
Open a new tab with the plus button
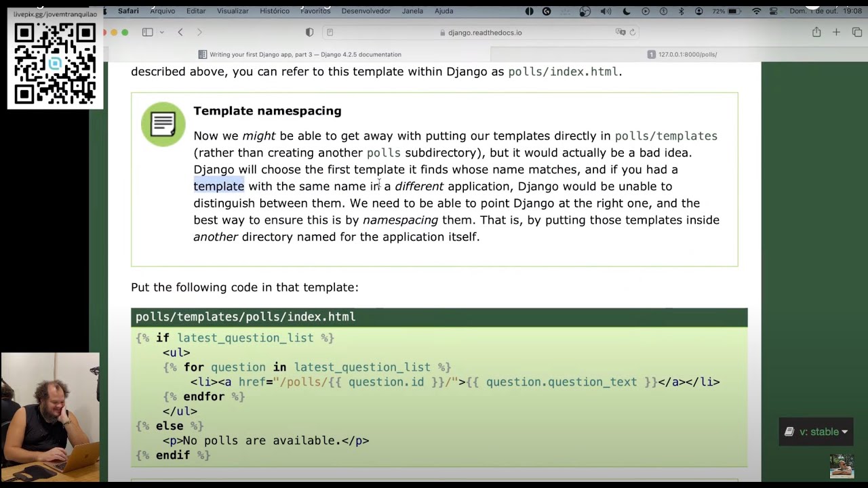click(836, 33)
